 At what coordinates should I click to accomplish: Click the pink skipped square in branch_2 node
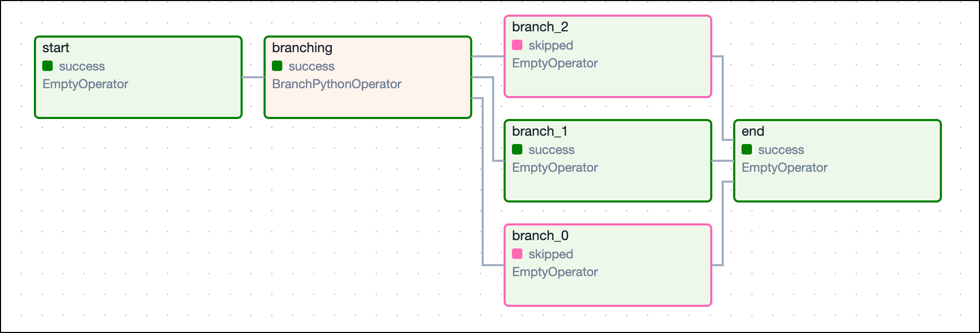tap(517, 45)
